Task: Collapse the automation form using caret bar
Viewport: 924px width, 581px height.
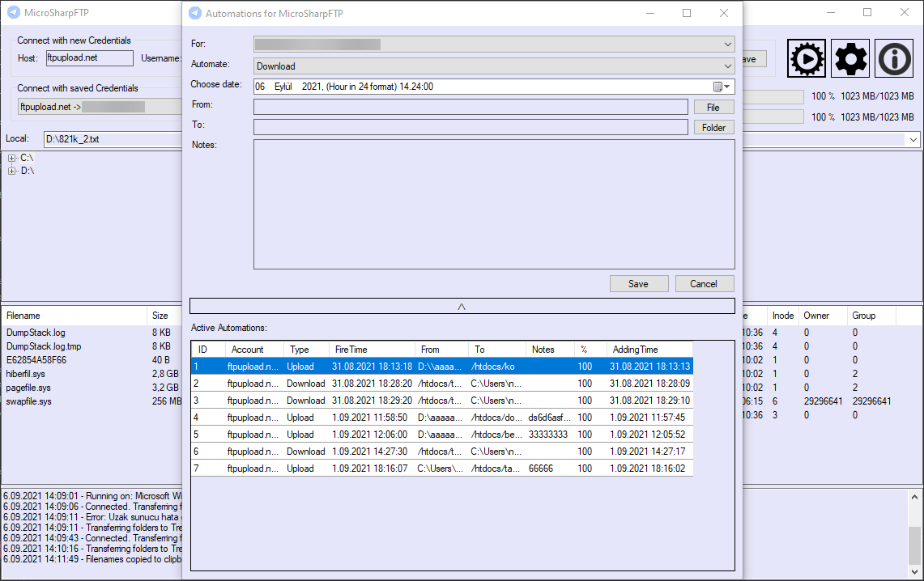Action: point(462,306)
